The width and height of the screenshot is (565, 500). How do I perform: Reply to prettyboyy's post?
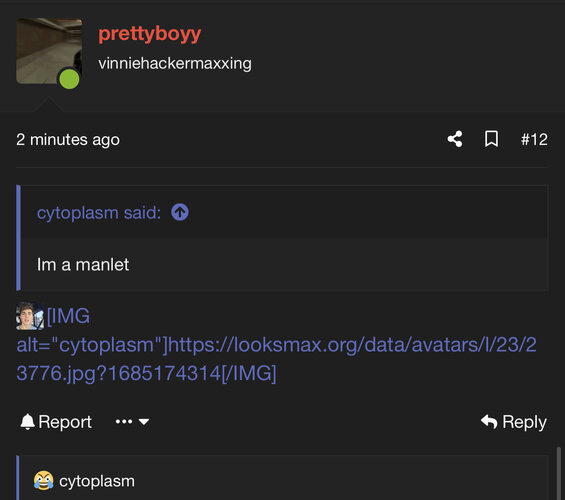514,422
